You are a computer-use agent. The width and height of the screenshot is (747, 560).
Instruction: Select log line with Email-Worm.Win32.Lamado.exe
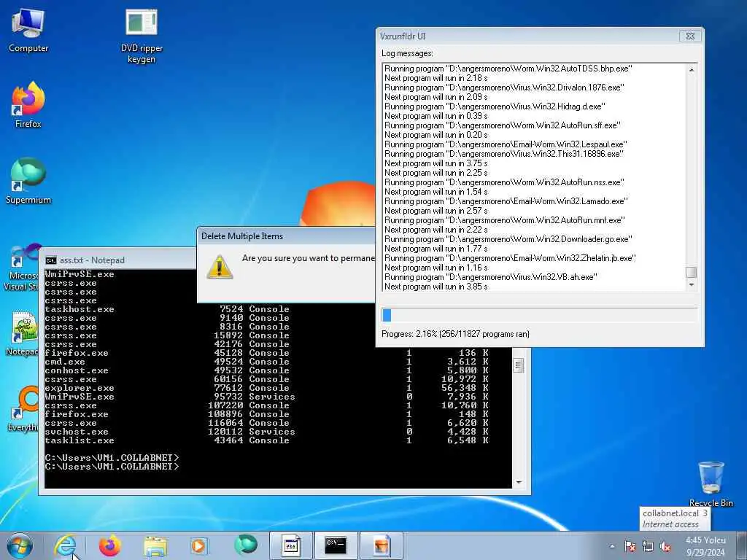click(x=506, y=201)
